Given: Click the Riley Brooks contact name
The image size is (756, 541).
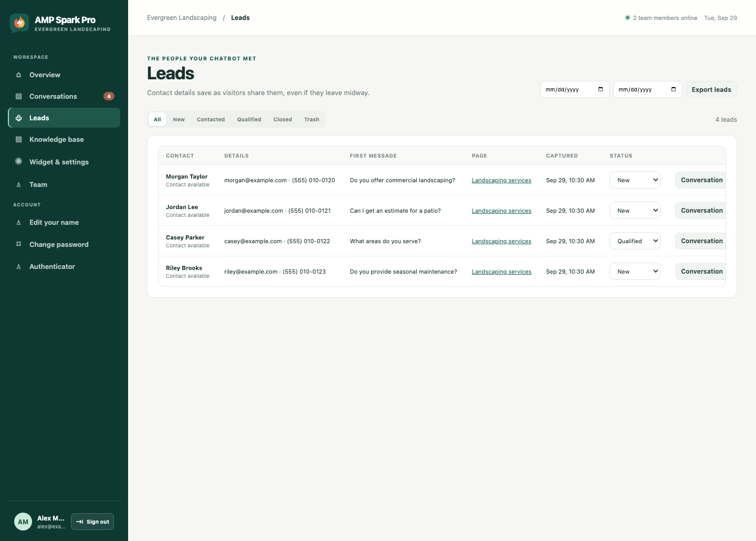Looking at the screenshot, I should click(x=184, y=268).
